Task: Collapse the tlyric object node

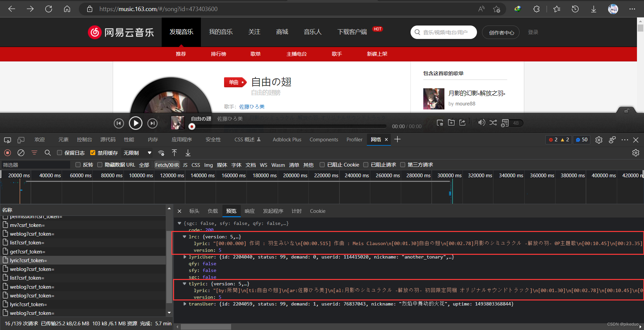Action: (184, 284)
